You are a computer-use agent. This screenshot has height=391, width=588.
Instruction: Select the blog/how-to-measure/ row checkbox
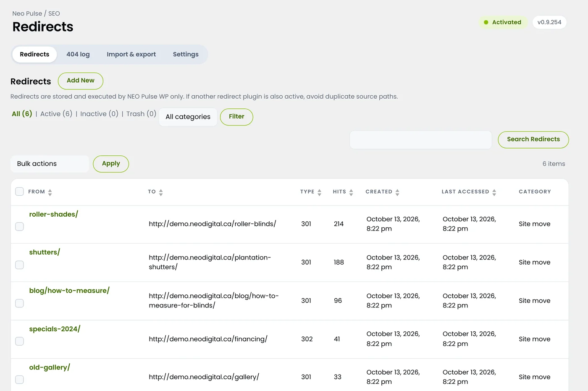(x=19, y=303)
